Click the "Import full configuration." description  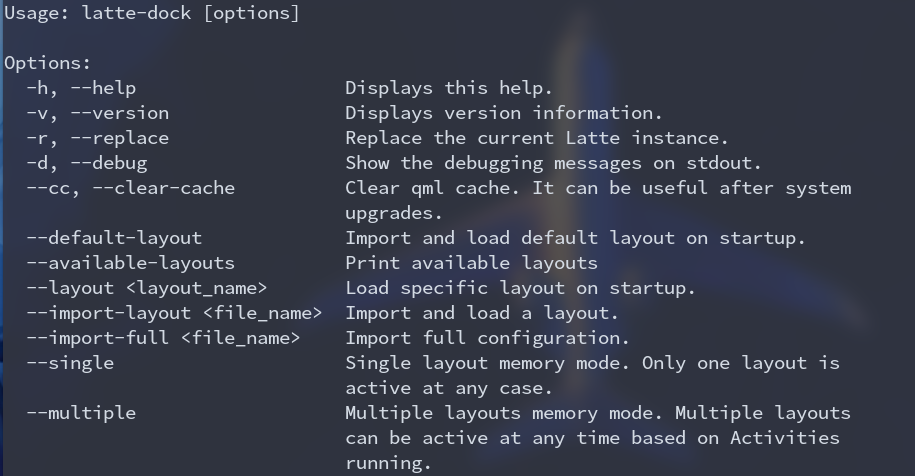[487, 338]
